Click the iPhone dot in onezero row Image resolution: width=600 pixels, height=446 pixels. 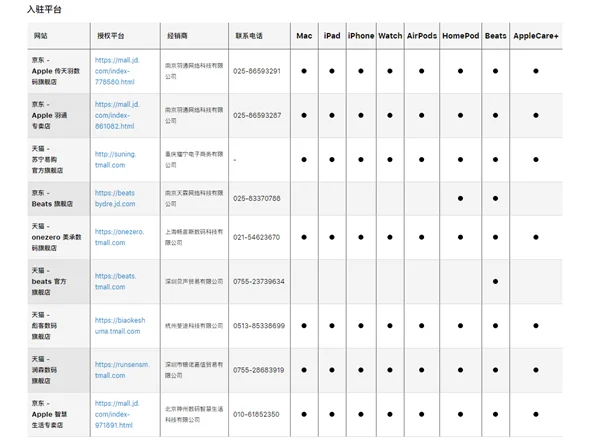(x=361, y=237)
